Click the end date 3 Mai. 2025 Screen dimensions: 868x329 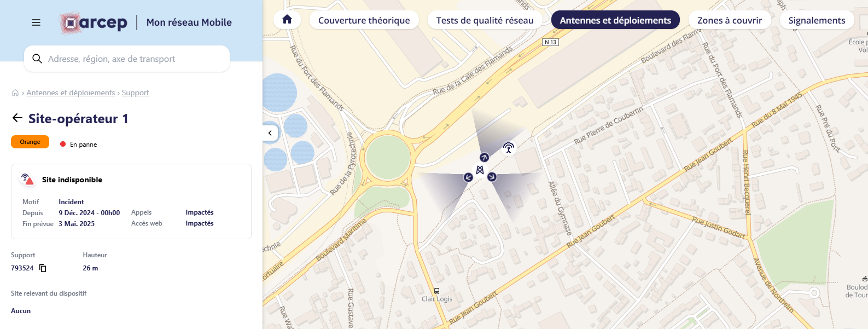coord(77,224)
